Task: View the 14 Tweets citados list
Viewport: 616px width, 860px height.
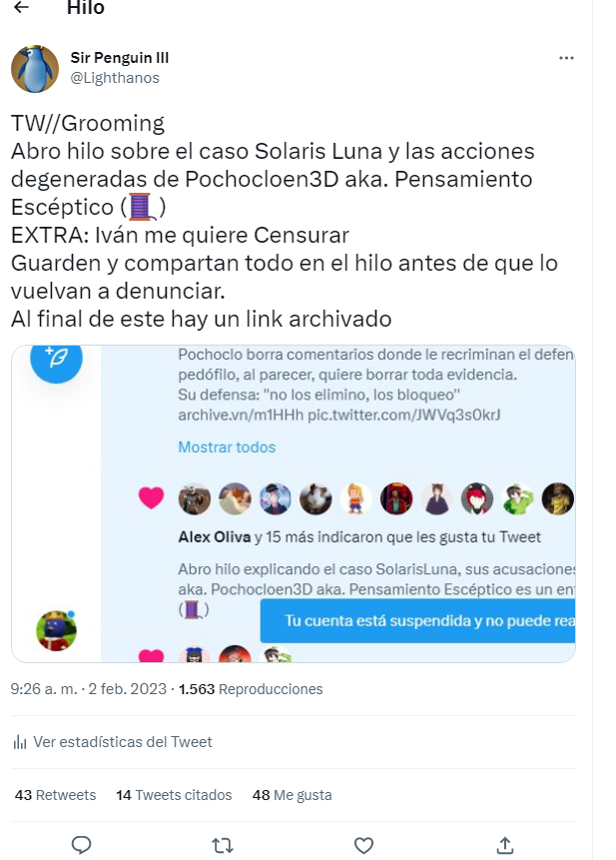Action: [x=174, y=795]
